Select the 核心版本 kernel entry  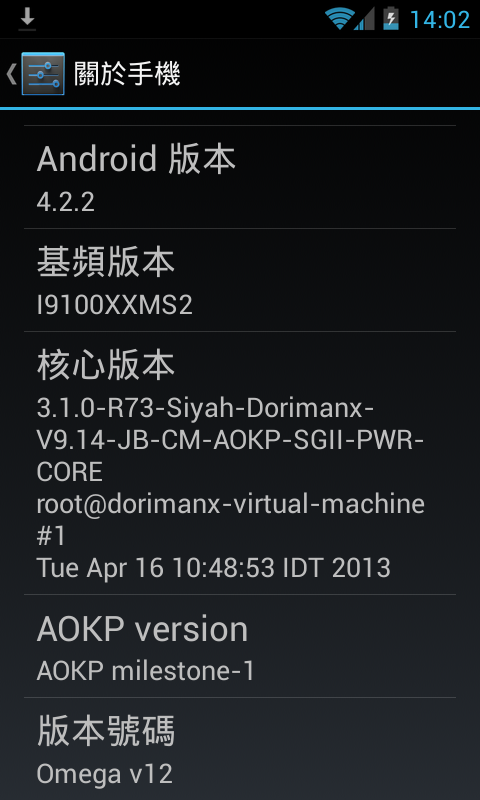(240, 463)
